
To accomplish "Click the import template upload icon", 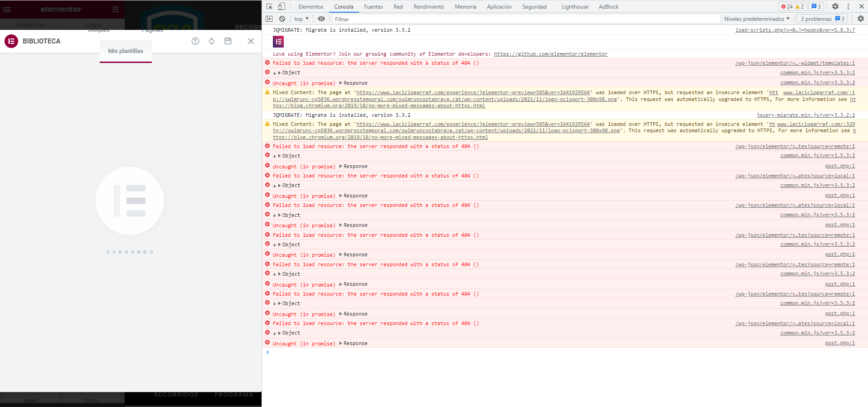I will point(195,41).
